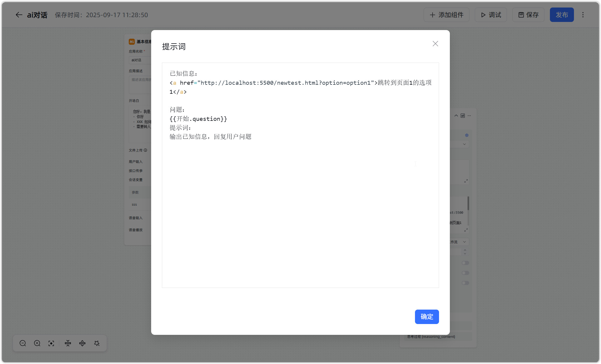Screen dimensions: 601x364
Task: Click the 保存 save button
Action: point(528,15)
